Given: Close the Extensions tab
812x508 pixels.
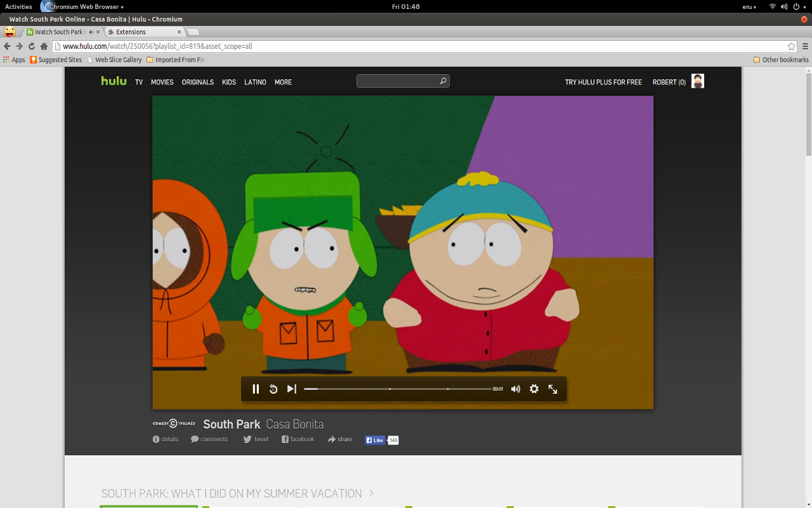Looking at the screenshot, I should [x=179, y=32].
